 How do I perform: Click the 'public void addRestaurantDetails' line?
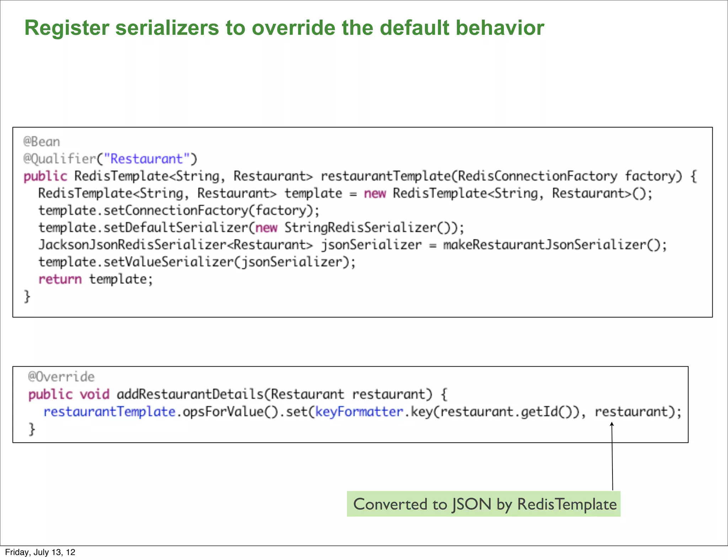coord(238,394)
